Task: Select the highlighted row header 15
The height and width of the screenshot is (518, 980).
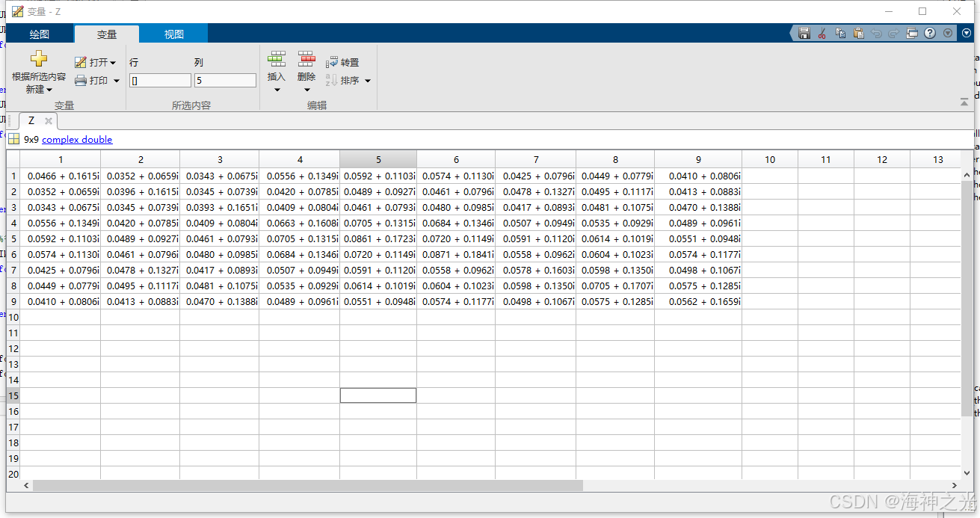Action: pos(13,395)
